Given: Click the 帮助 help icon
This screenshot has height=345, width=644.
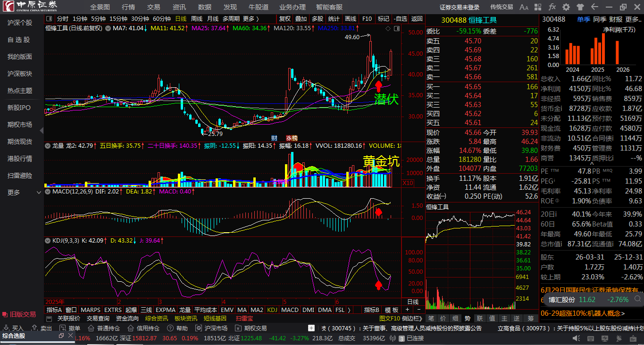Looking at the screenshot, I should (x=170, y=328).
